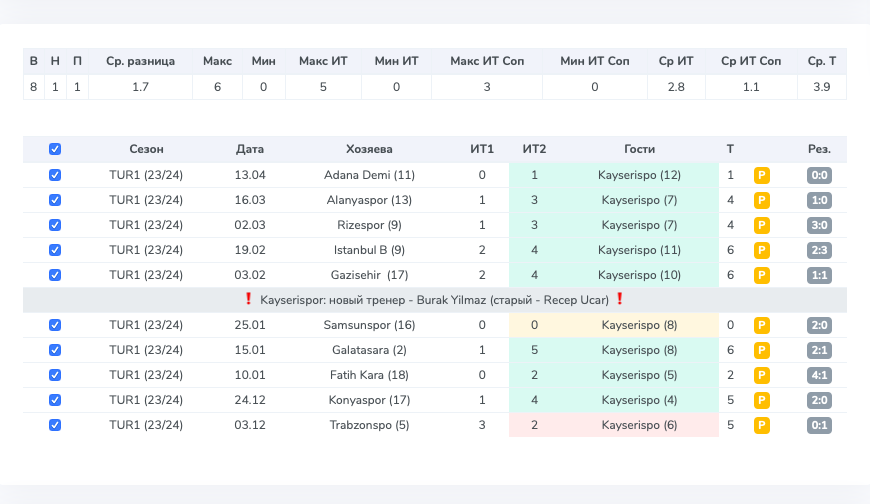Click the Ср ИТ Соп summary header
The width and height of the screenshot is (870, 504).
coord(751,61)
